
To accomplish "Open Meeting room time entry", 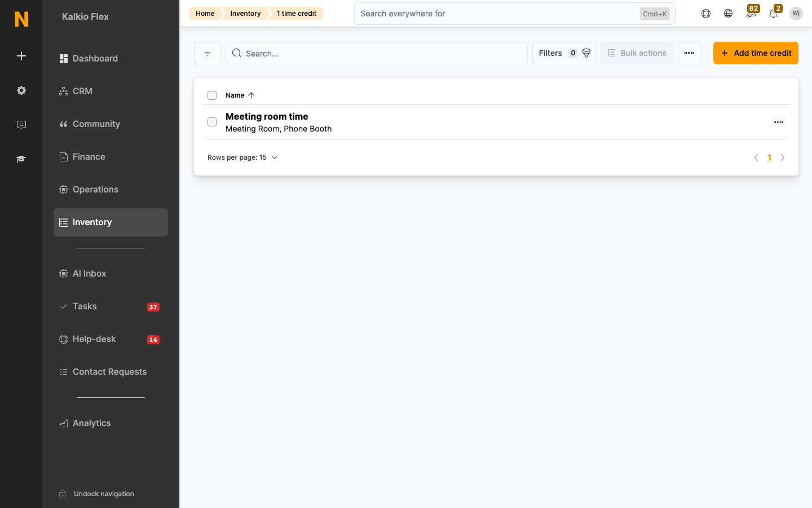I will pyautogui.click(x=267, y=116).
